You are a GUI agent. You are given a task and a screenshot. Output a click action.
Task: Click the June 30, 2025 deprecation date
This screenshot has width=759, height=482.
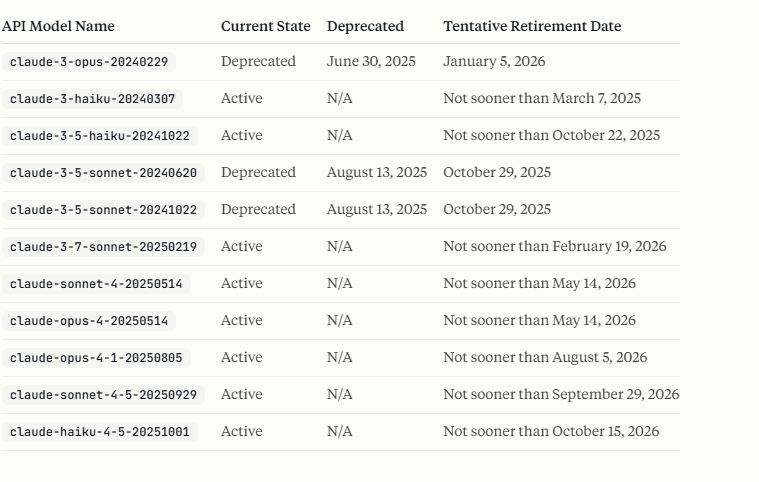click(371, 62)
